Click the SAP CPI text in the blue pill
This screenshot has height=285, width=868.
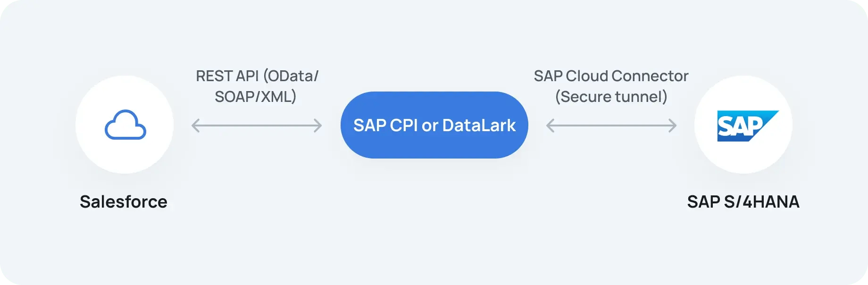click(x=385, y=125)
